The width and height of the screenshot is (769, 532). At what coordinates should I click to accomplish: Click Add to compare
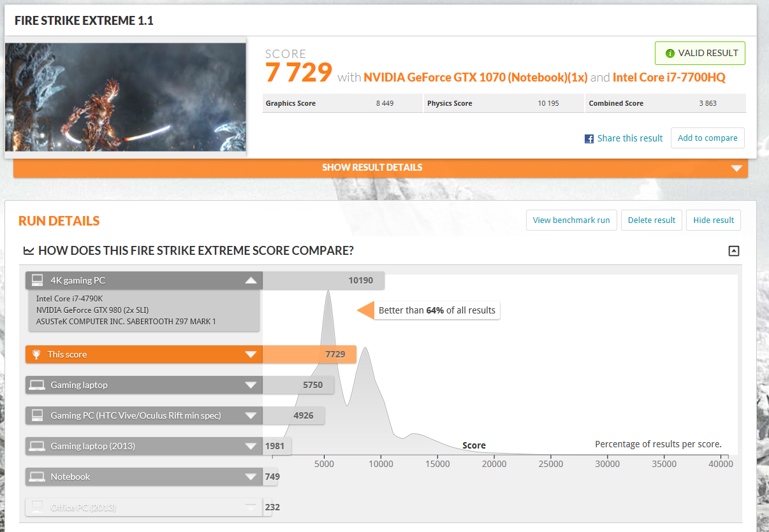[x=708, y=138]
